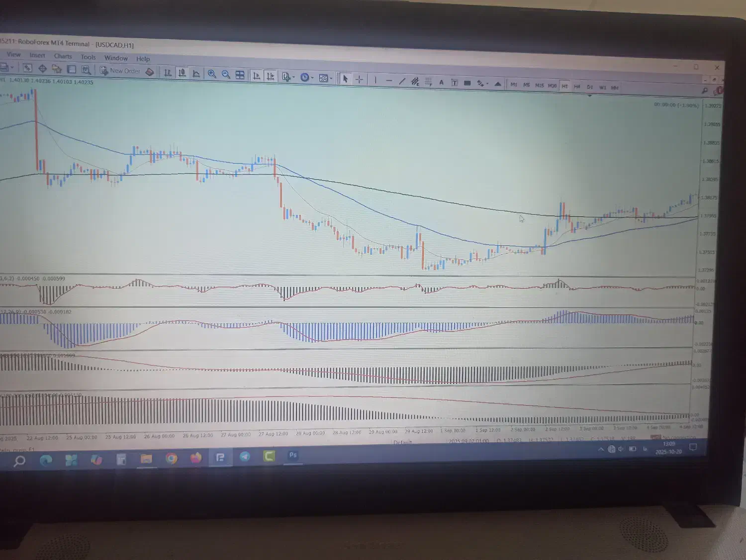Open the Help menu
This screenshot has height=560, width=746.
click(143, 59)
